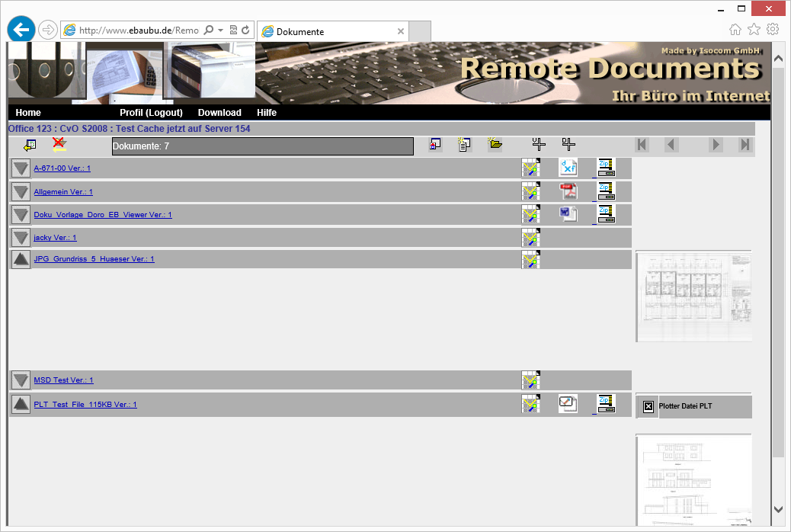Image resolution: width=791 pixels, height=532 pixels.
Task: Click the grid edit icon in Doku_Vorlage row
Action: pos(530,214)
